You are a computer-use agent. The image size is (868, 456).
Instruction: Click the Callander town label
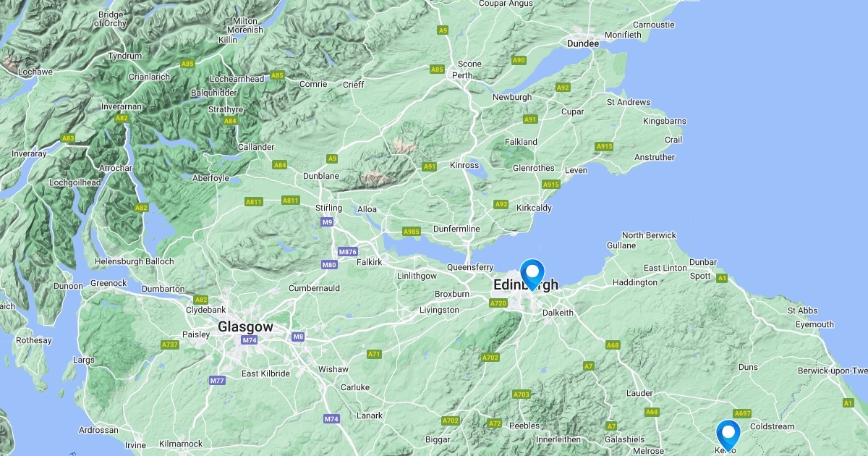tap(256, 147)
